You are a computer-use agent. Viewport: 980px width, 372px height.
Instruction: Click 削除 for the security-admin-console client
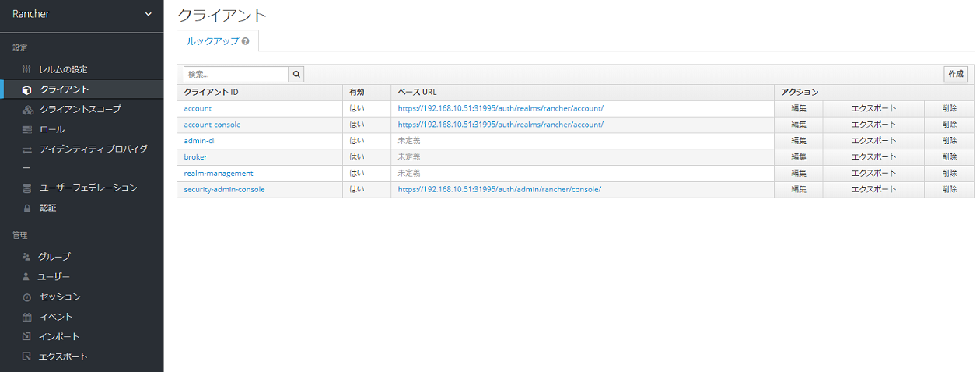(x=950, y=189)
